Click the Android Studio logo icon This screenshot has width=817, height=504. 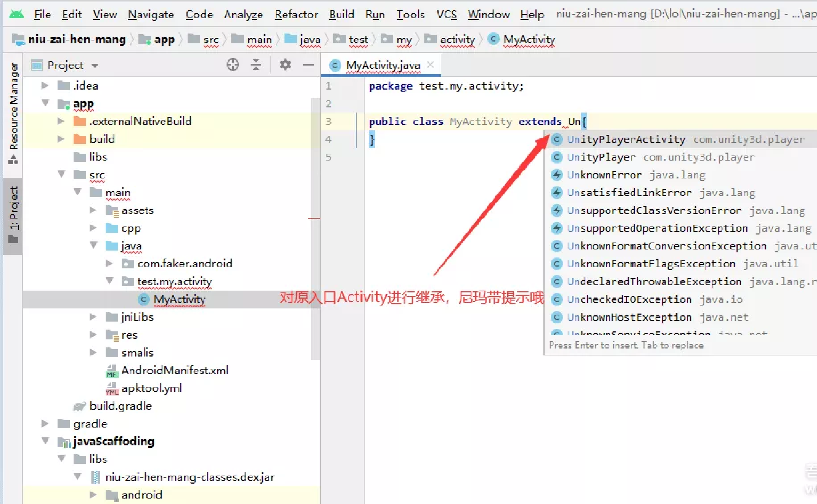16,14
